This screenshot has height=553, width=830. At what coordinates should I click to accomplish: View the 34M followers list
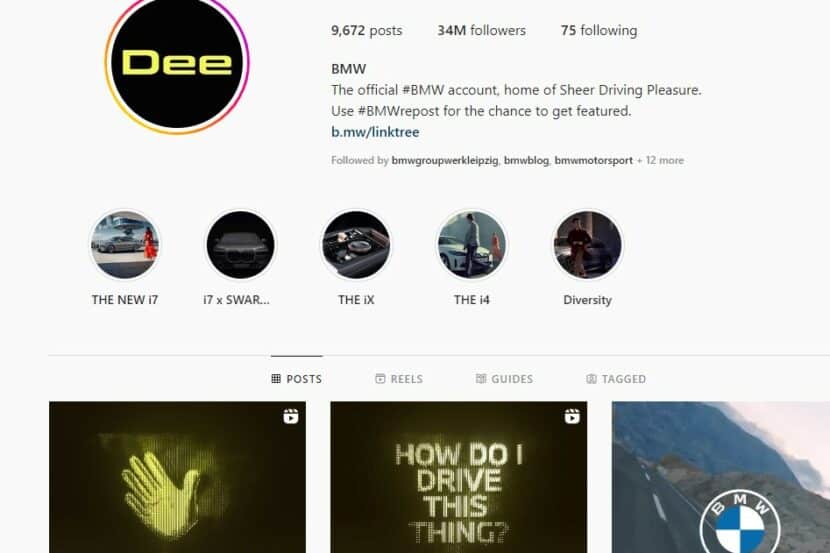pyautogui.click(x=482, y=31)
